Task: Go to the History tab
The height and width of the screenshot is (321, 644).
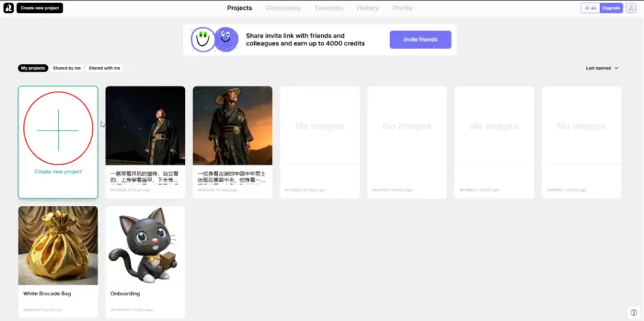Action: [x=367, y=8]
